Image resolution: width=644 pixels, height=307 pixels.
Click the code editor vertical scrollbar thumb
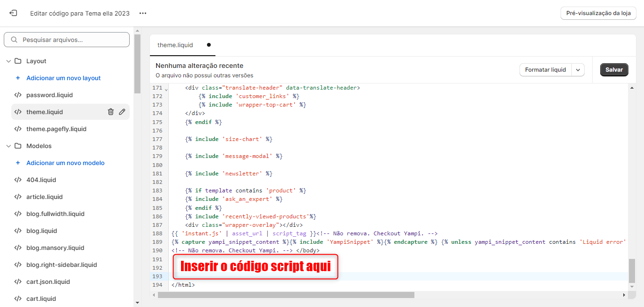[x=632, y=270]
